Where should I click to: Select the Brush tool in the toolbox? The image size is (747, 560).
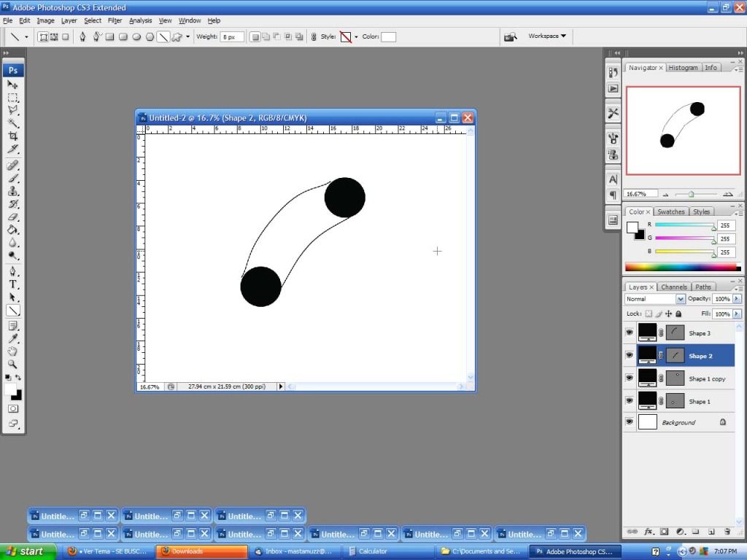click(13, 178)
